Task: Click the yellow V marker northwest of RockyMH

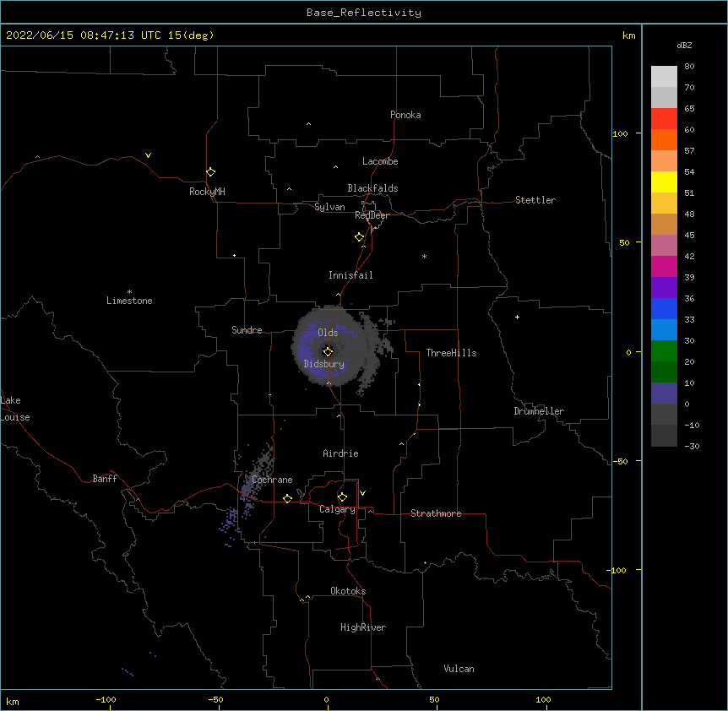Action: [148, 155]
